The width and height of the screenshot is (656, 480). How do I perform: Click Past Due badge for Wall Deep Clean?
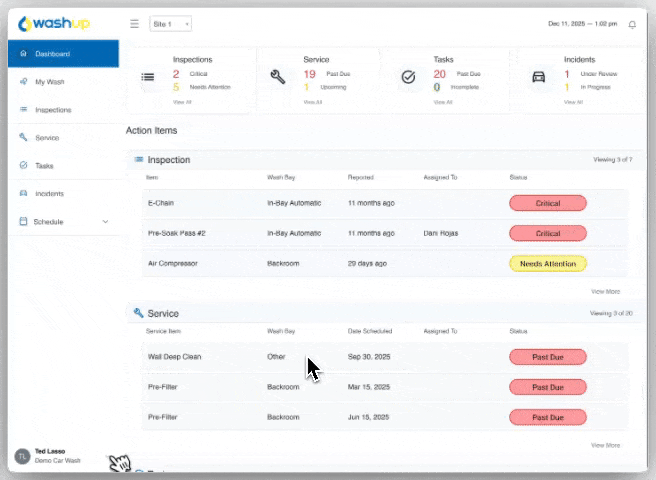coord(548,357)
